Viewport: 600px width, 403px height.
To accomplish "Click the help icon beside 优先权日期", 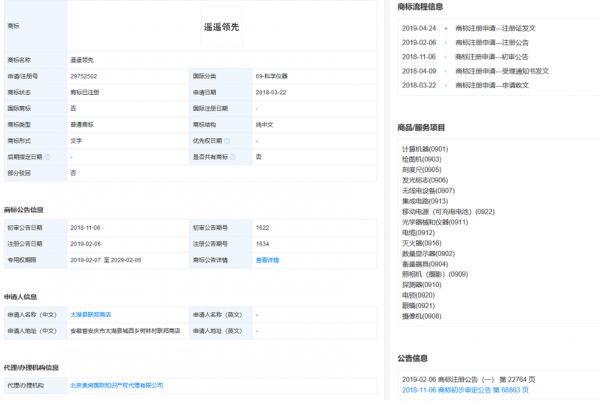I will pos(228,141).
